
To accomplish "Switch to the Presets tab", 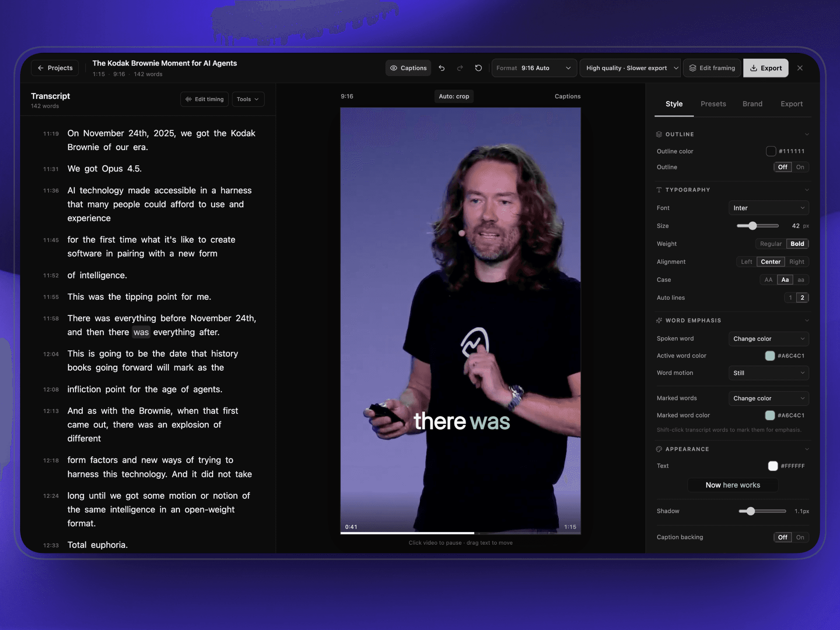I will pyautogui.click(x=713, y=104).
